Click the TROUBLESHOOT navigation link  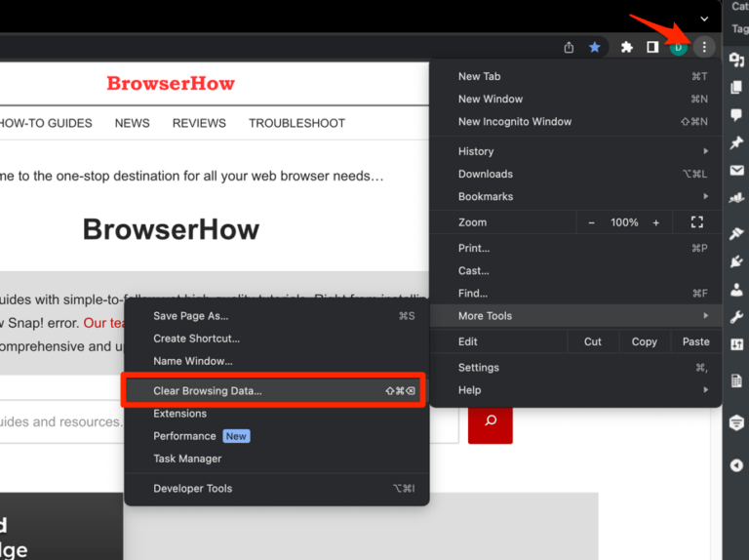click(x=296, y=123)
